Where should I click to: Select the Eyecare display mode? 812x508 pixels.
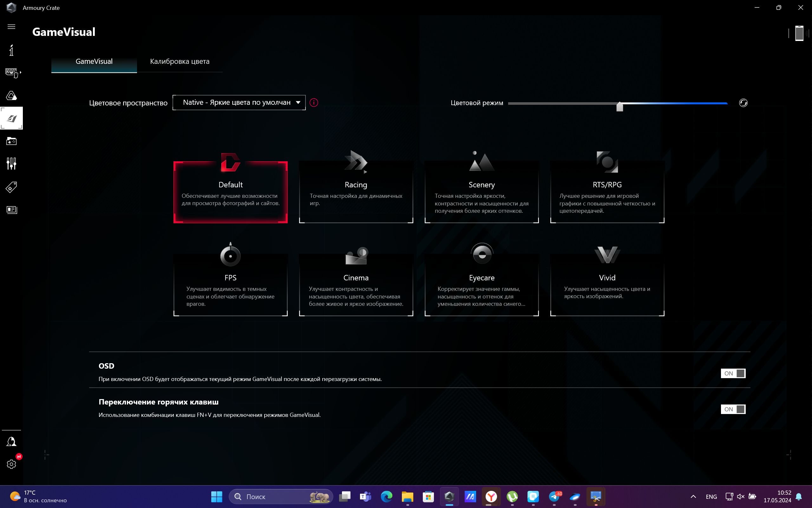[482, 280]
